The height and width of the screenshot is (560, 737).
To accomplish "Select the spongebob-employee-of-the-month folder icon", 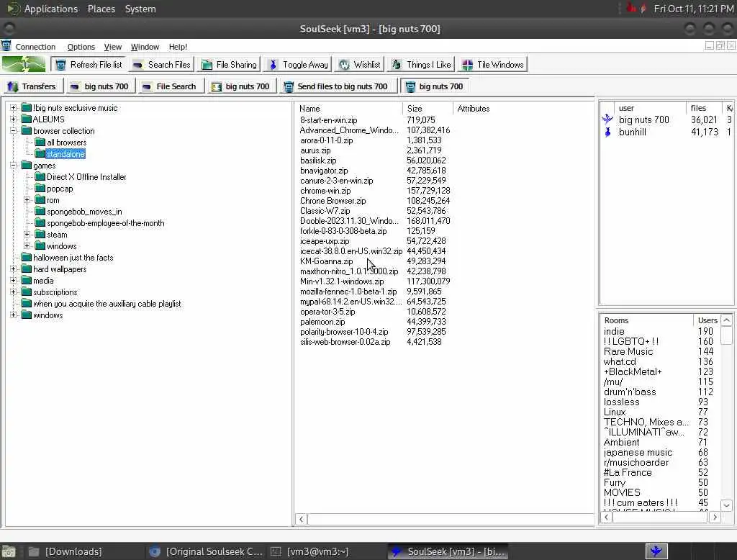I will click(x=40, y=223).
